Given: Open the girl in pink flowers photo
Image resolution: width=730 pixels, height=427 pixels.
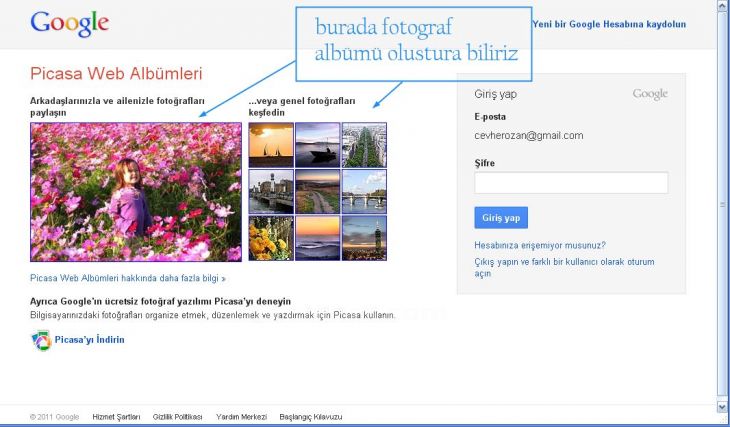Looking at the screenshot, I should point(136,192).
